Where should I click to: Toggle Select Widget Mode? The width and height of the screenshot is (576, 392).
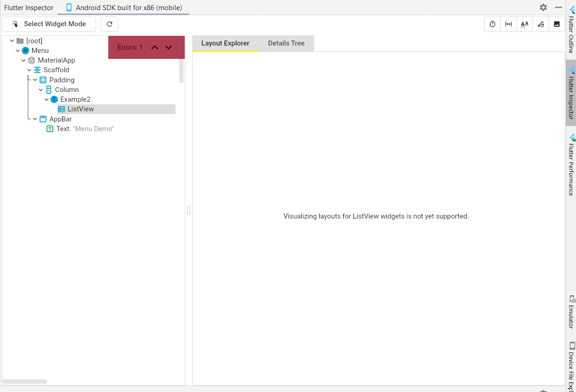(49, 23)
